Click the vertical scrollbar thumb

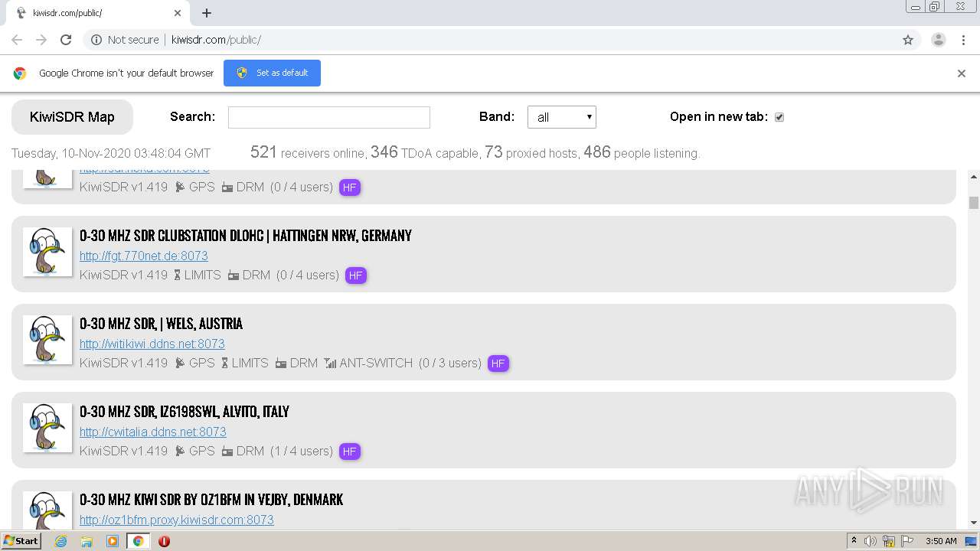tap(974, 203)
